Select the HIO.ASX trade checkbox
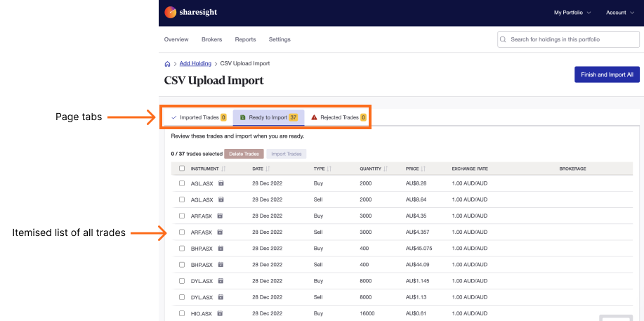The image size is (644, 321). pyautogui.click(x=182, y=313)
